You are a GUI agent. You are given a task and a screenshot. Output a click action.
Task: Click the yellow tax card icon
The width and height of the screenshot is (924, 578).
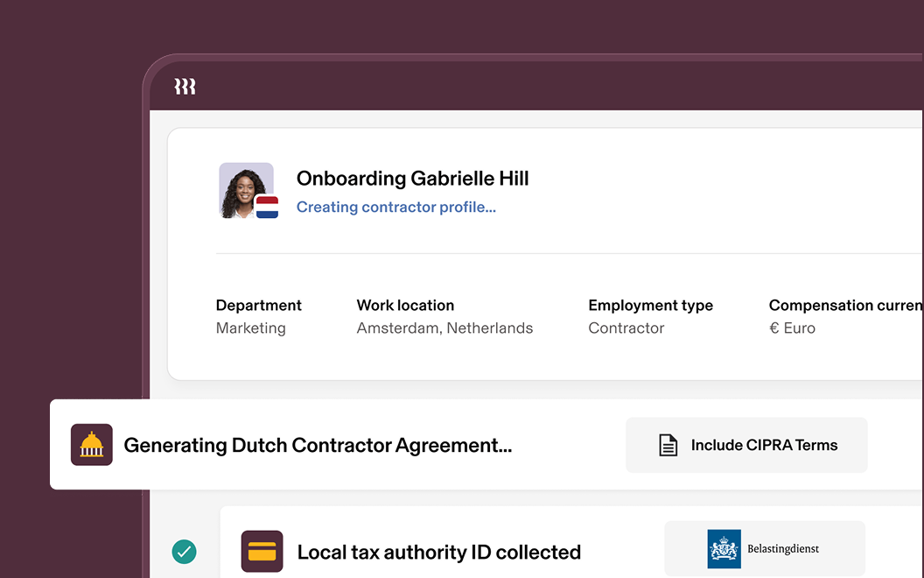(262, 552)
